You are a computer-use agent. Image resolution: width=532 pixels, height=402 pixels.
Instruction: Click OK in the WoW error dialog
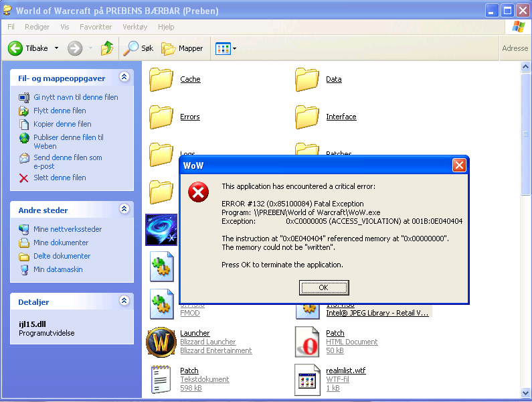click(x=324, y=287)
